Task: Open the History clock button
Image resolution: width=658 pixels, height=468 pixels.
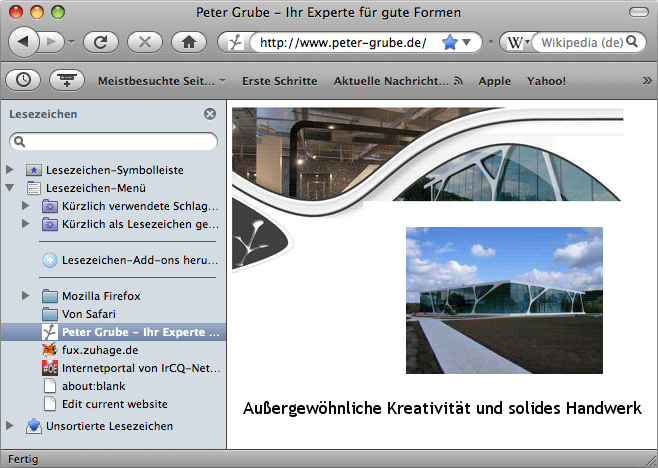Action: (23, 80)
